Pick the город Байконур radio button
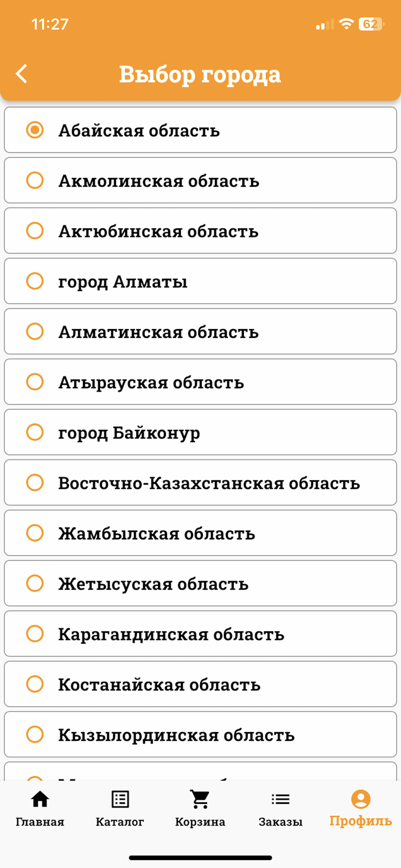 (x=35, y=432)
